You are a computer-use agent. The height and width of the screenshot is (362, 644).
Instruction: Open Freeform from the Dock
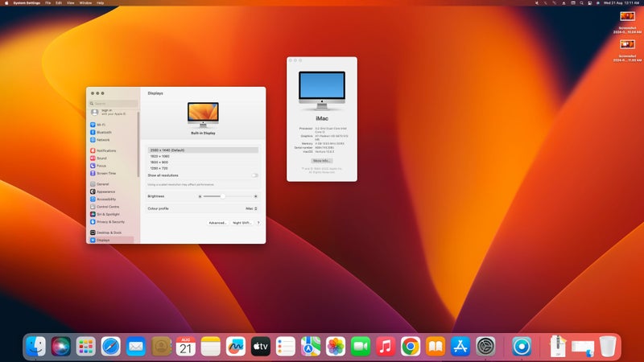(x=236, y=347)
